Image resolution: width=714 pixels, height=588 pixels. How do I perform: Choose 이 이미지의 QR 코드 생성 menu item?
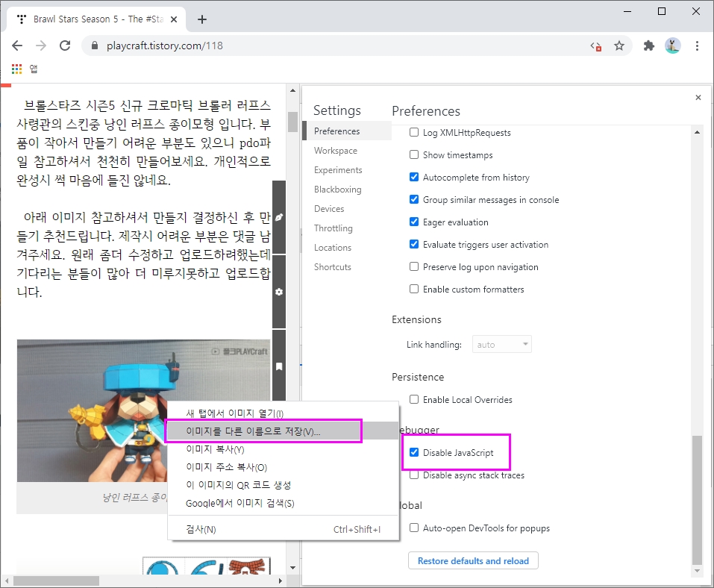(x=284, y=485)
